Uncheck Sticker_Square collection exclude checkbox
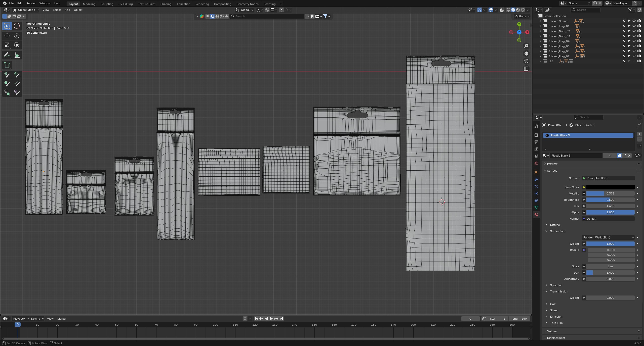This screenshot has height=346, width=644. point(624,21)
